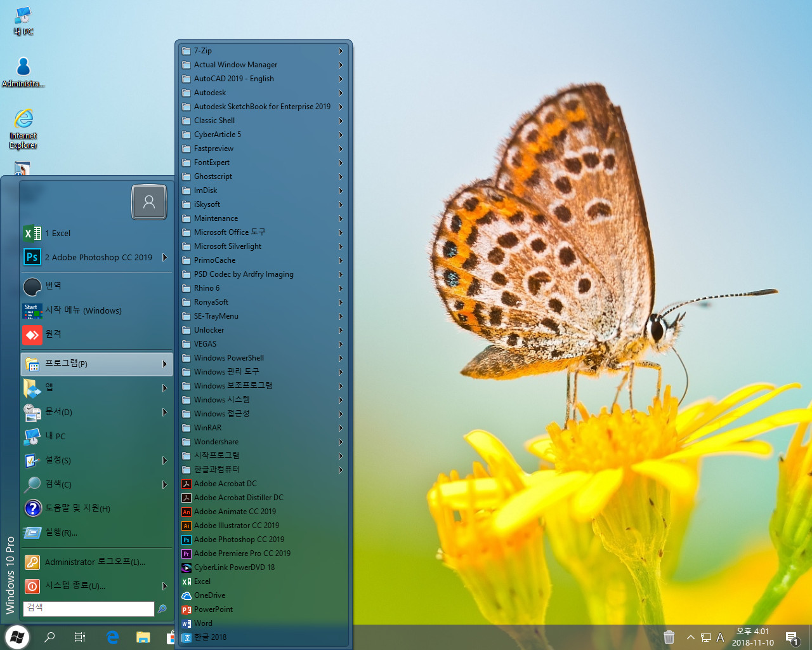
Task: Open the Actual Window Manager folder
Action: tap(263, 65)
